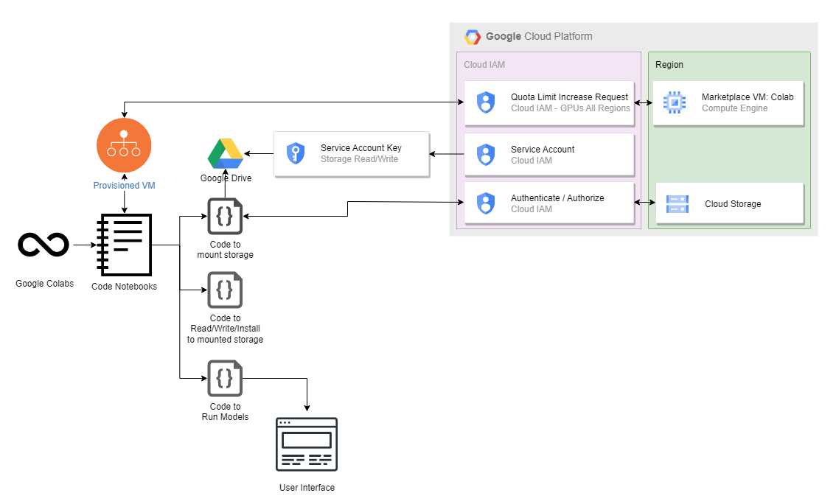This screenshot has width=836, height=504.
Task: Select the Code to Run Models icon
Action: click(225, 379)
